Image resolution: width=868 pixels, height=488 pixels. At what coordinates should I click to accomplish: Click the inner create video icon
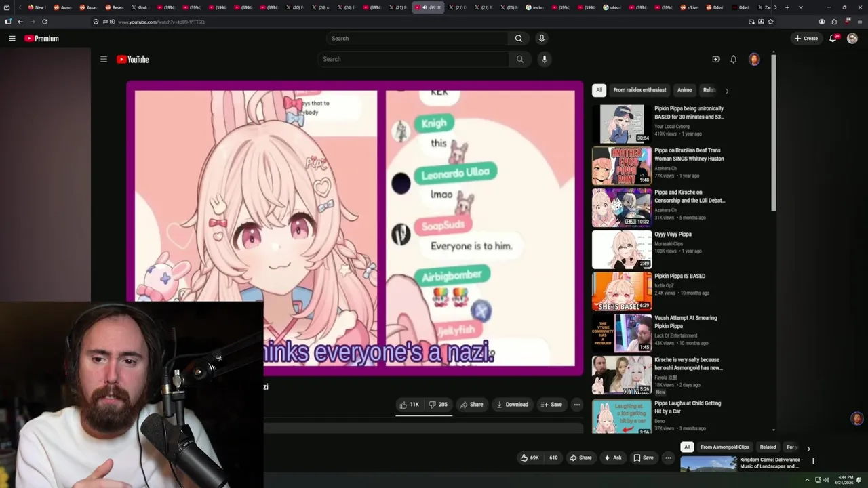point(716,60)
